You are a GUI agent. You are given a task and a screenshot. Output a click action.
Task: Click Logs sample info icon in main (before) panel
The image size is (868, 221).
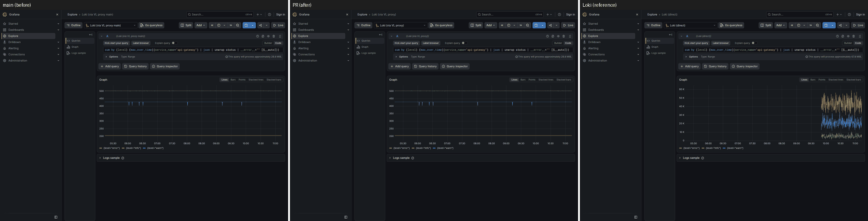(122, 158)
